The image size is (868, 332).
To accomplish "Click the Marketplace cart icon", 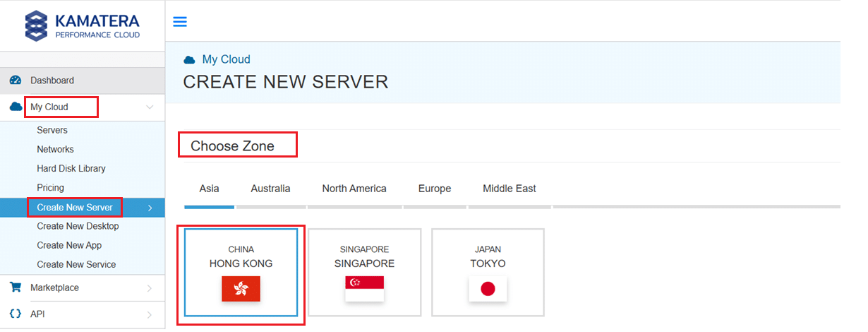I will click(x=16, y=287).
